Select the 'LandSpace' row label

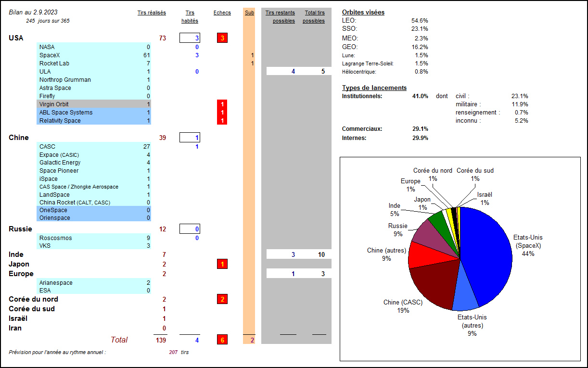coord(54,195)
